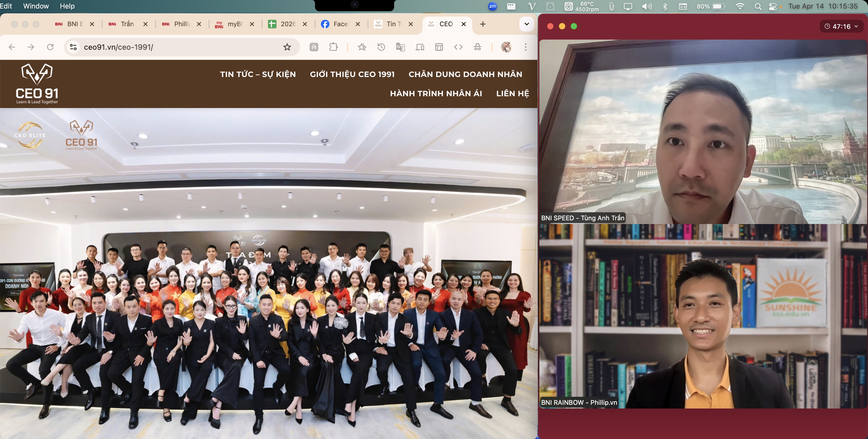Click the code brackets extension icon
Screen dimensions: 868x439
(458, 47)
